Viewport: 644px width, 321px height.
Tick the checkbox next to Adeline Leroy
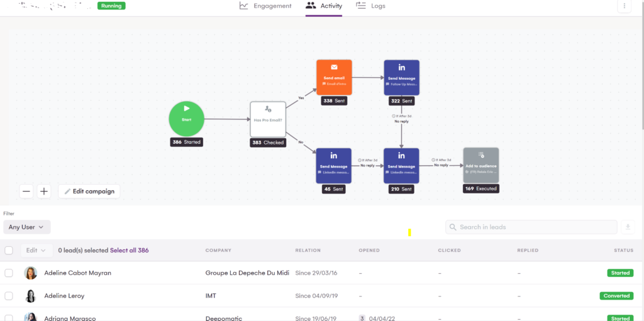[9, 296]
